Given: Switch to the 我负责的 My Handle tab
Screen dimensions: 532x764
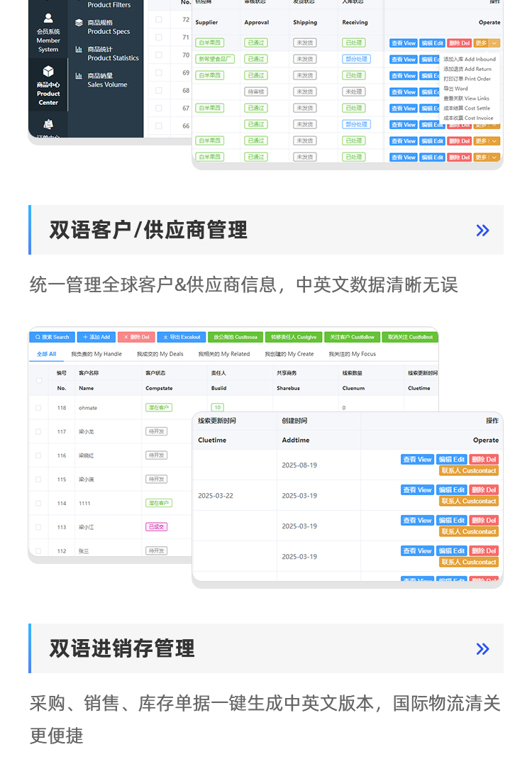Looking at the screenshot, I should [96, 354].
